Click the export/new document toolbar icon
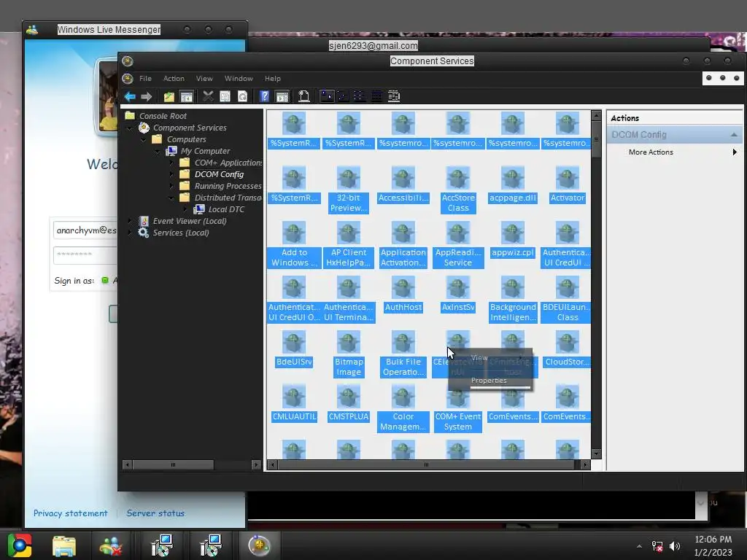747x560 pixels. pyautogui.click(x=303, y=96)
